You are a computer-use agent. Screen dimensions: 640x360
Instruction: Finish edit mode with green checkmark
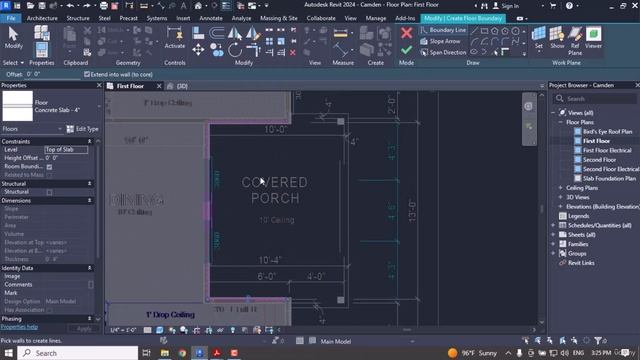point(406,50)
